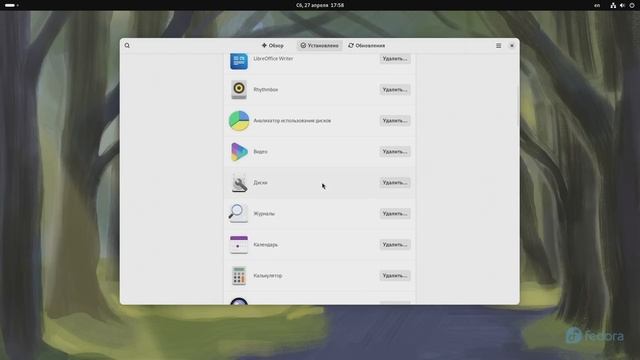Remove LibreOffice Writer with Удалить button
The width and height of the screenshot is (640, 360).
[395, 59]
